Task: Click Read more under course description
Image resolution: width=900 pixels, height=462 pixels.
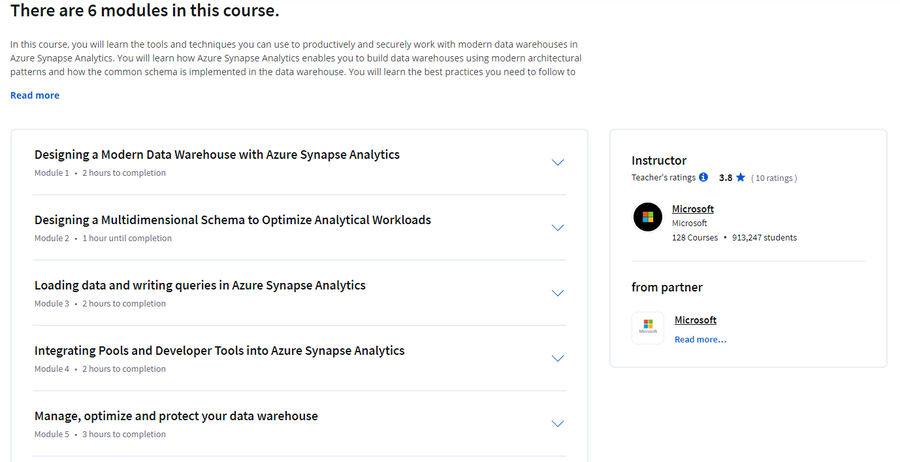Action: click(x=34, y=95)
